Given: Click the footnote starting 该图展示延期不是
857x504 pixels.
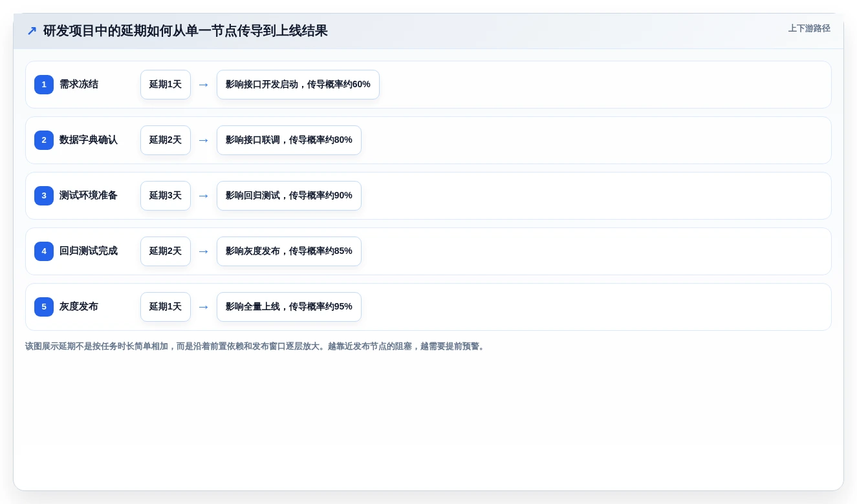Looking at the screenshot, I should [256, 346].
